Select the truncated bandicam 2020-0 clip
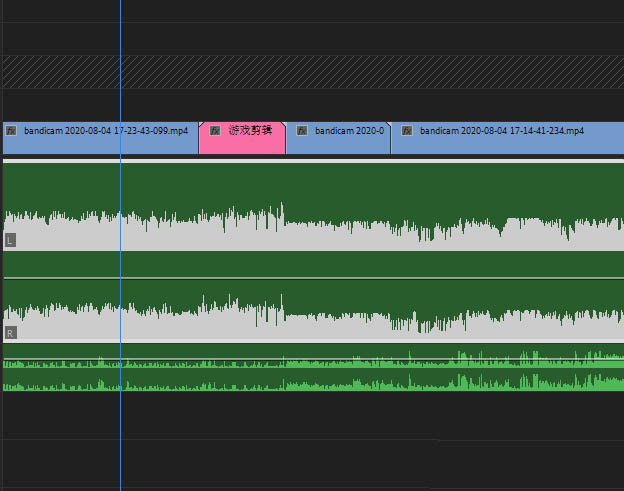 pyautogui.click(x=338, y=138)
